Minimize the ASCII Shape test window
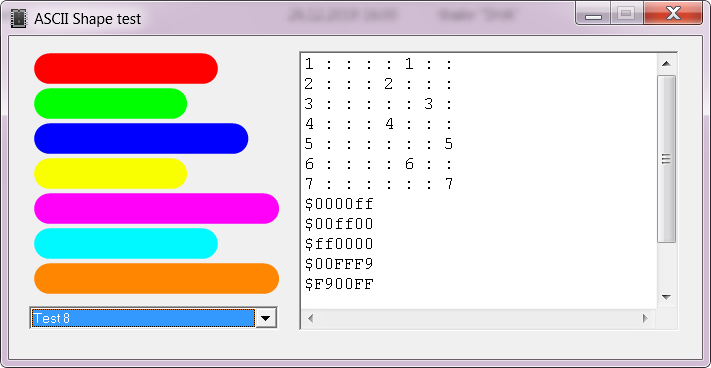The image size is (711, 368). [593, 14]
